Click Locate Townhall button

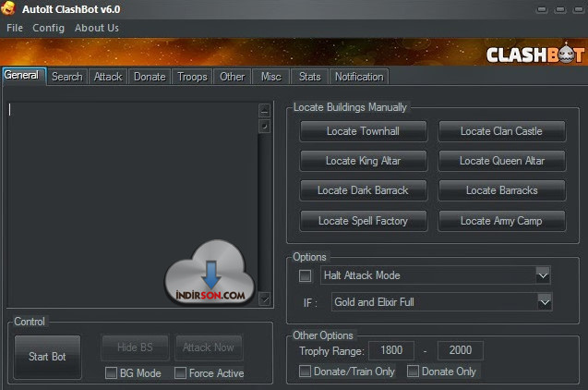pyautogui.click(x=363, y=131)
